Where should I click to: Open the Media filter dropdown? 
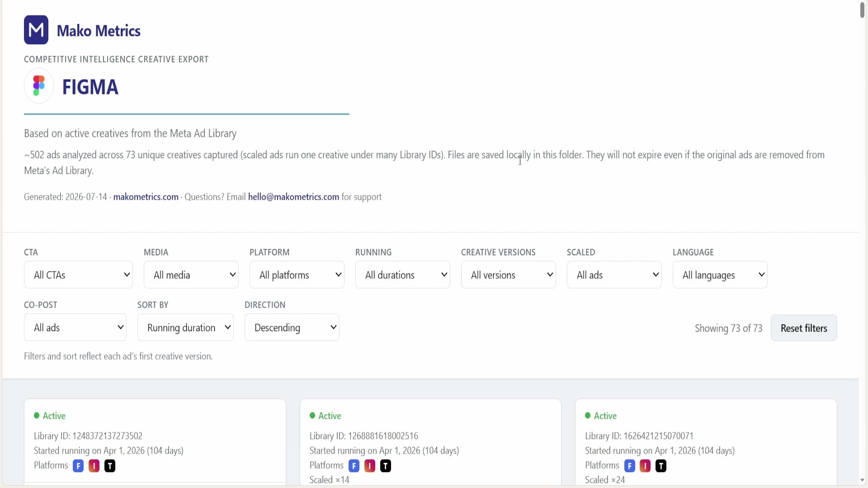pos(191,275)
